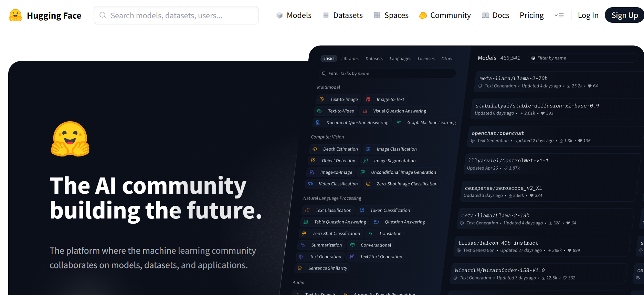
Task: Click the Image Classification tag icon
Action: click(368, 149)
